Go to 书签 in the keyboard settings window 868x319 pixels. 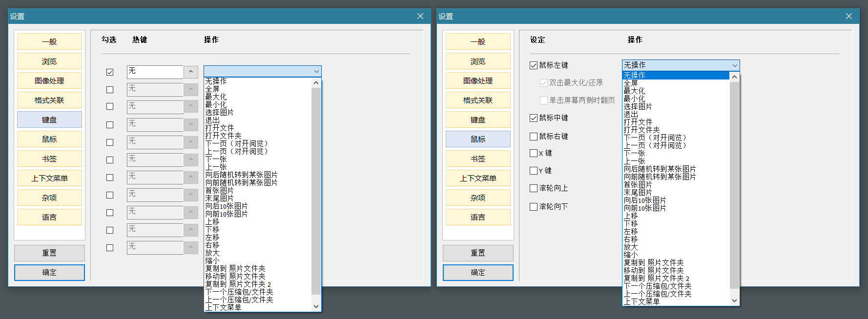click(49, 159)
